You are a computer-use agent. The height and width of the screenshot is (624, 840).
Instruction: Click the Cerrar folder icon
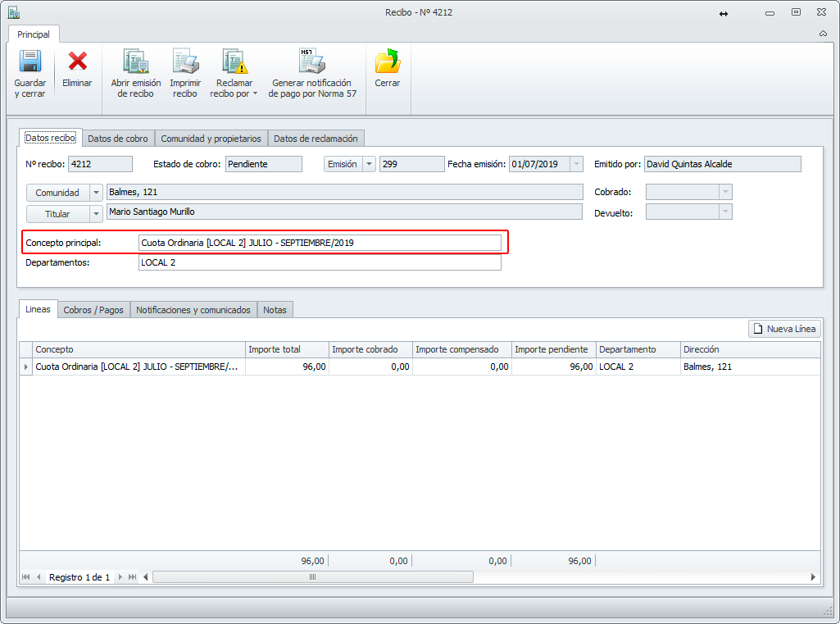coord(388,61)
